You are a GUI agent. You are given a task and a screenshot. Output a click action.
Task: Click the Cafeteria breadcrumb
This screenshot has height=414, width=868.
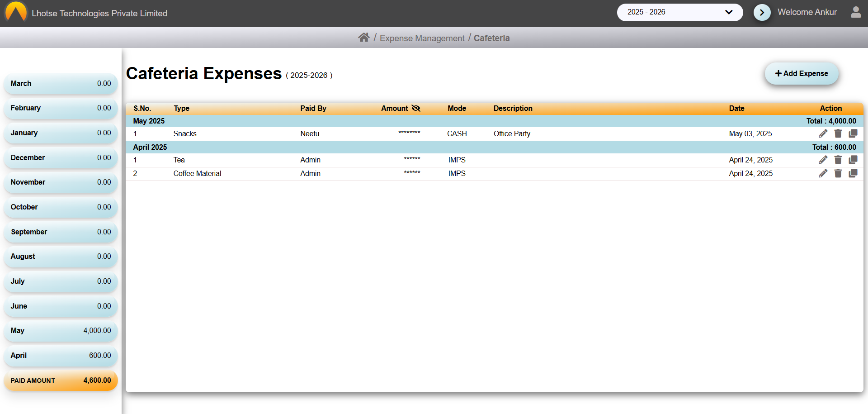point(491,38)
